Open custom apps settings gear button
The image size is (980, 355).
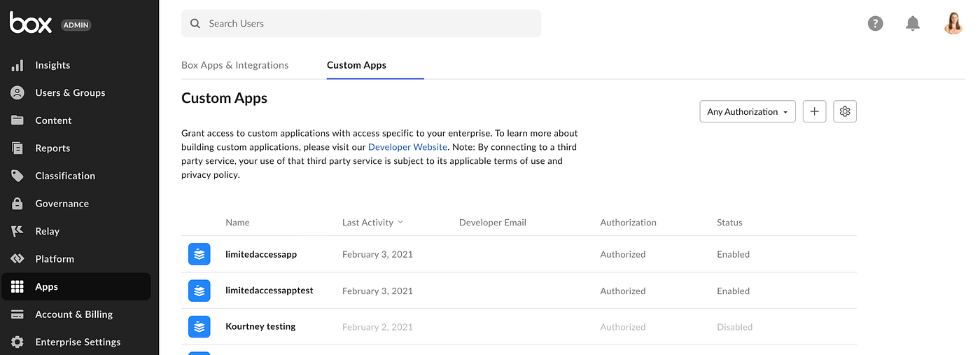[845, 111]
